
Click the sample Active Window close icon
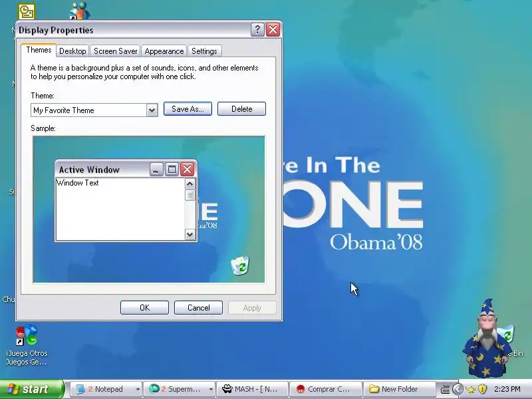187,170
